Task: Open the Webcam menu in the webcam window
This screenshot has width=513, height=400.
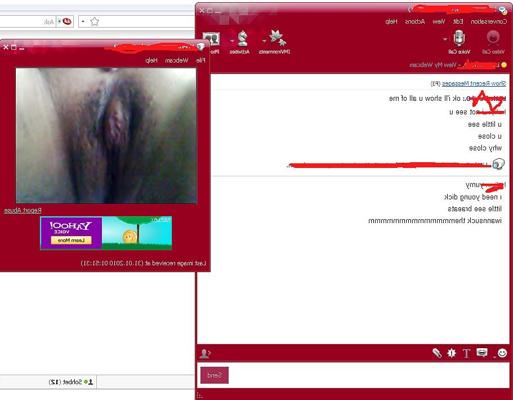Action: (177, 60)
